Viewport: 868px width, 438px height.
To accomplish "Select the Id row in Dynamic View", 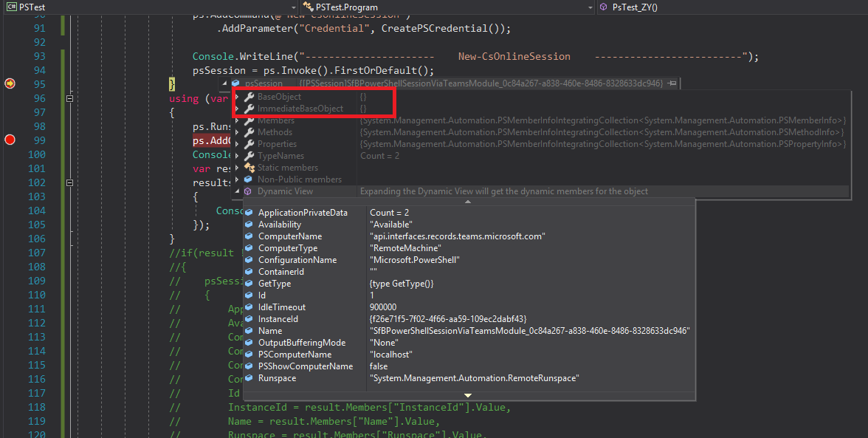I will (x=469, y=295).
